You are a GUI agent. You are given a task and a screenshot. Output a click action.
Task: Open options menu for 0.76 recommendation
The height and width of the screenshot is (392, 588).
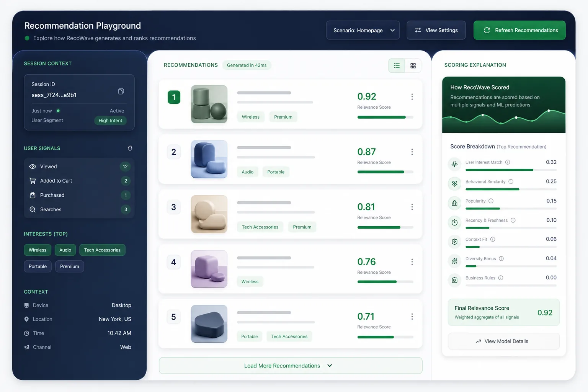pos(412,262)
